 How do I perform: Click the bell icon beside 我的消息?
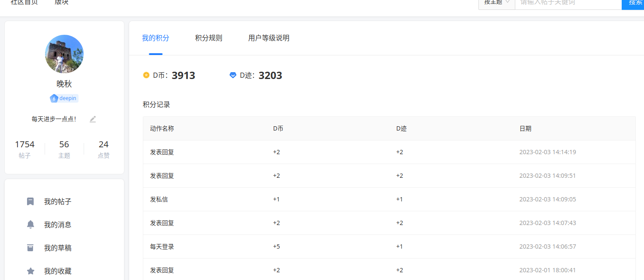coord(30,225)
